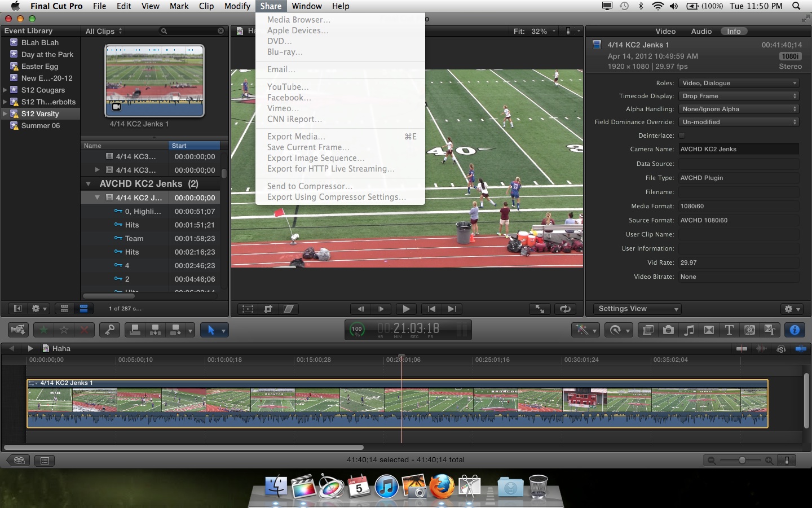Viewport: 812px width, 508px height.
Task: Open the Titles browser (T icon)
Action: point(729,330)
